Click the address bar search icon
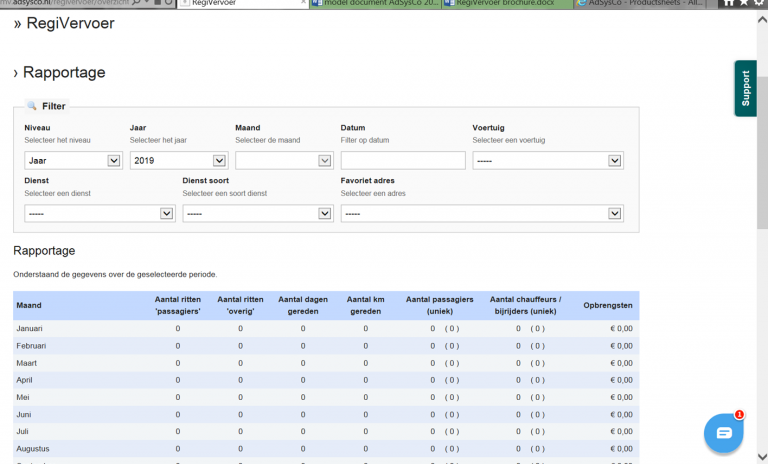 click(x=136, y=2)
